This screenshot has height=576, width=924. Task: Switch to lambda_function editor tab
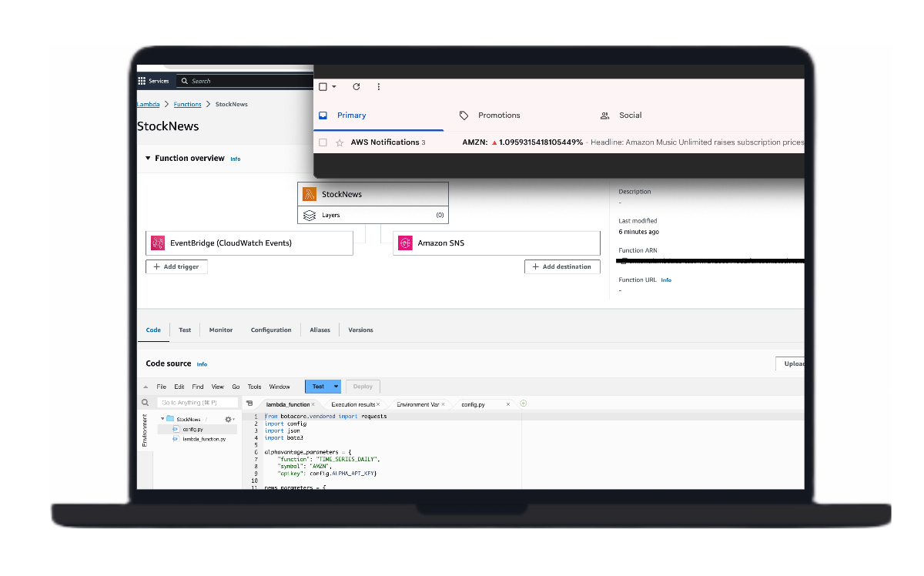coord(286,404)
